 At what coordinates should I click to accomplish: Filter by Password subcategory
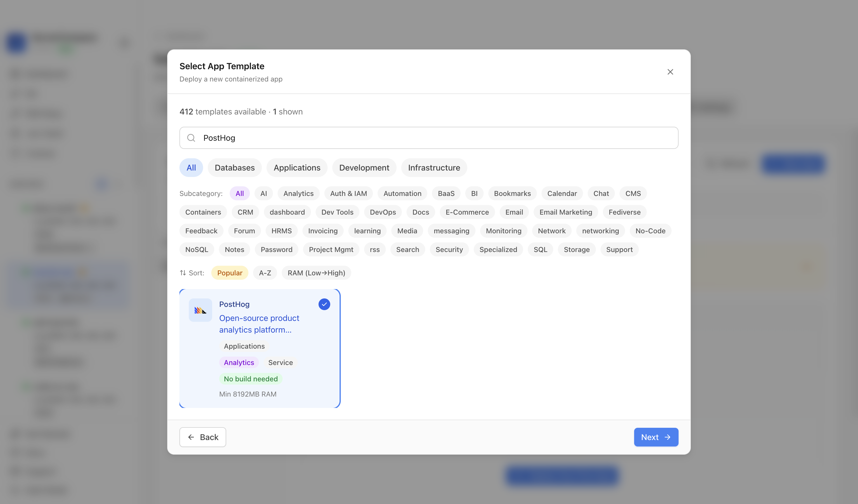pos(276,249)
